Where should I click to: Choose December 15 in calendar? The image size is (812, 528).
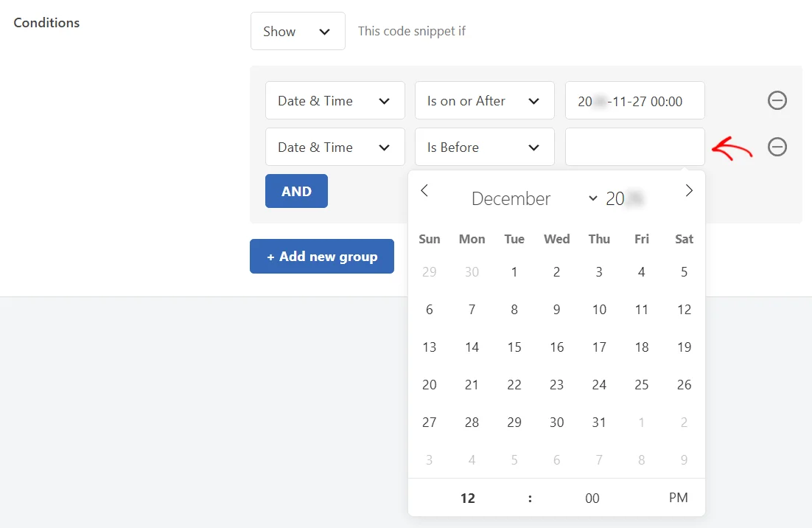click(514, 347)
